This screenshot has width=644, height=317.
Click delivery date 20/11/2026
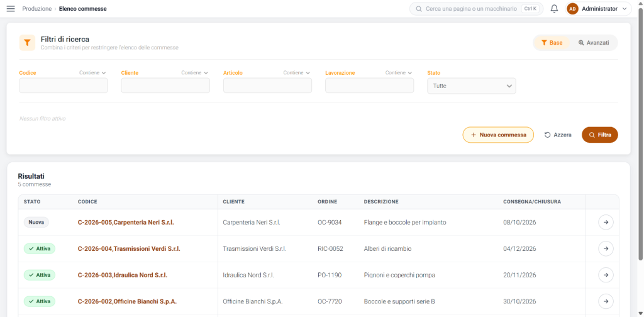click(519, 275)
